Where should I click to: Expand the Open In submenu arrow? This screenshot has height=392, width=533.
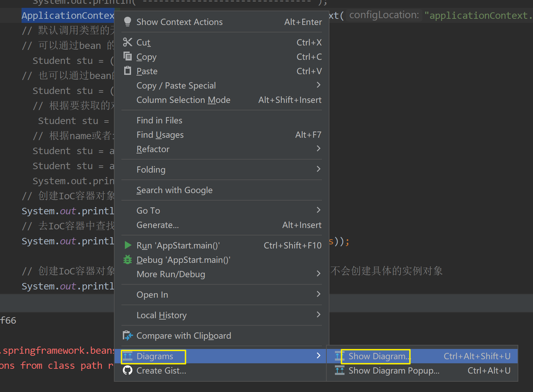click(318, 294)
